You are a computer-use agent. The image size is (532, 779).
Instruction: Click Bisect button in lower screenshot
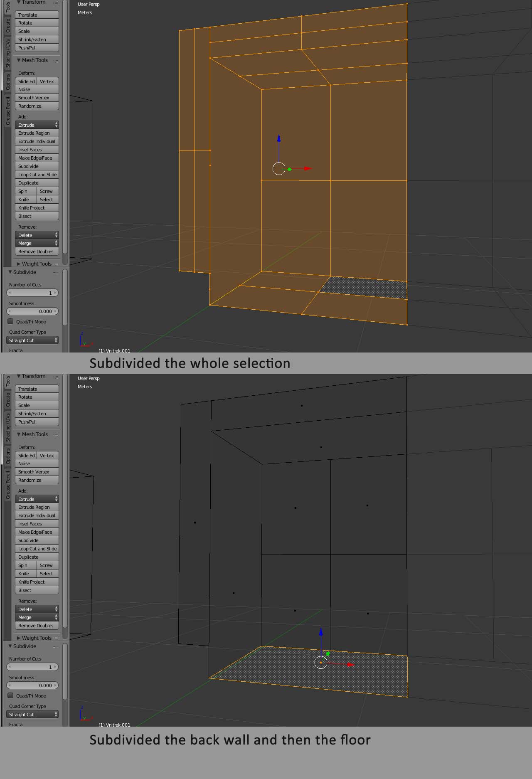point(37,590)
